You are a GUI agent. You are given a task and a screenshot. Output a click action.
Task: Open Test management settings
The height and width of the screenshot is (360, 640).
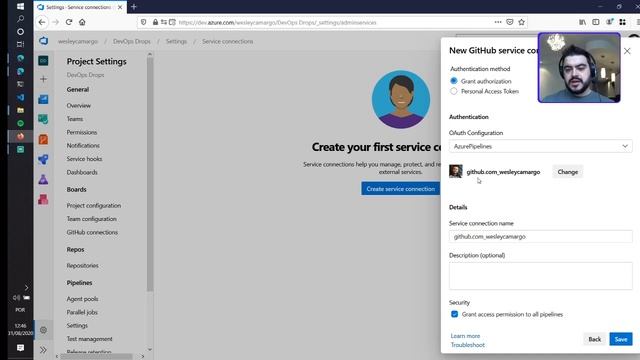pyautogui.click(x=89, y=339)
